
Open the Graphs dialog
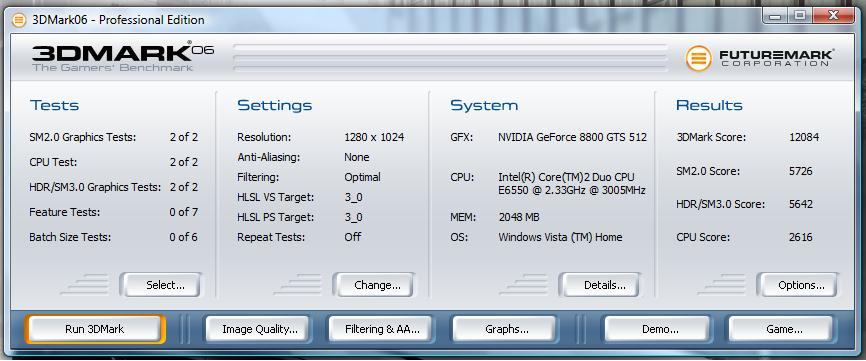tap(507, 330)
